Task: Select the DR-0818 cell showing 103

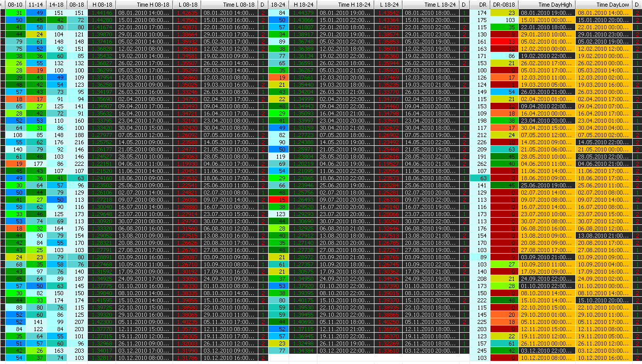Action: coord(504,20)
